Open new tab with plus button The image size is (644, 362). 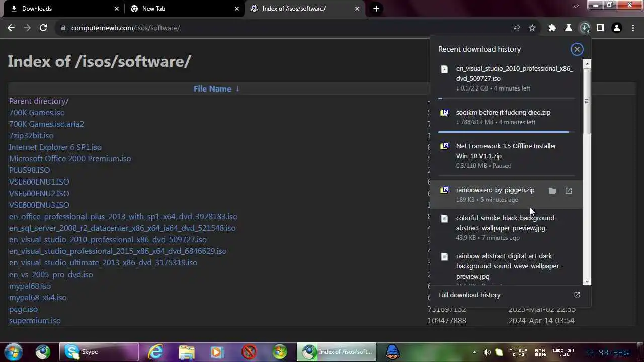click(x=376, y=9)
